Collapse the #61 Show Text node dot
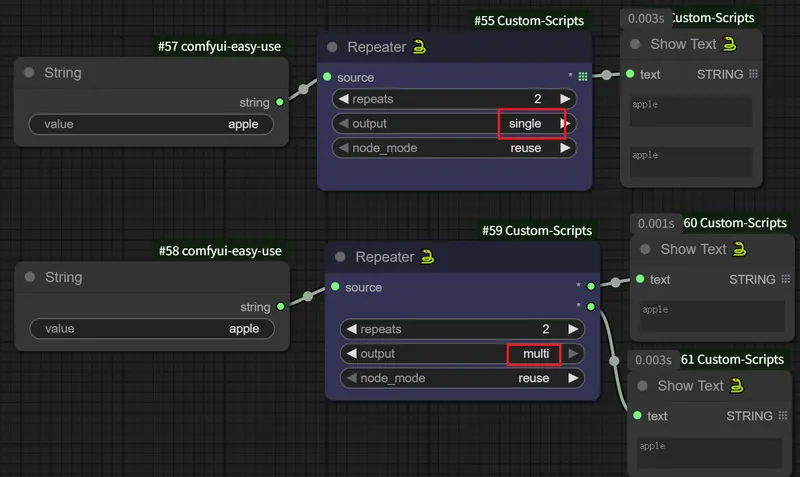The height and width of the screenshot is (477, 800). tap(643, 386)
